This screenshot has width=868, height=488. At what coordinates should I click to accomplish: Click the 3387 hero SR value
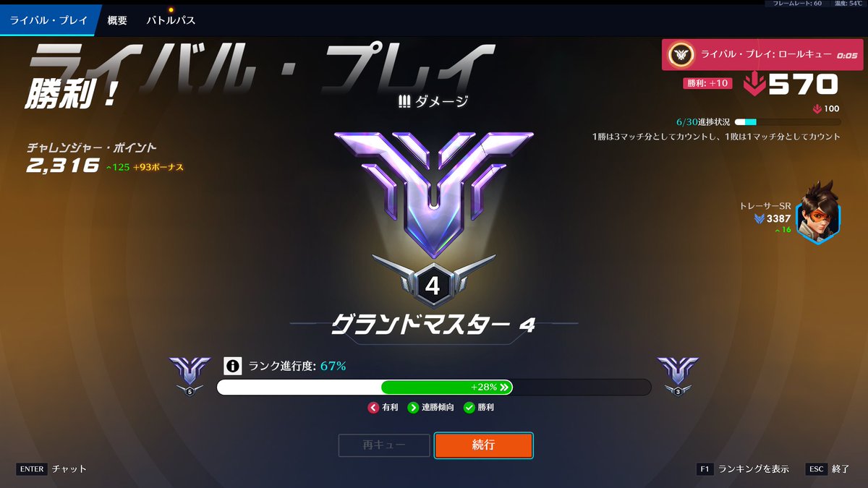(x=779, y=218)
